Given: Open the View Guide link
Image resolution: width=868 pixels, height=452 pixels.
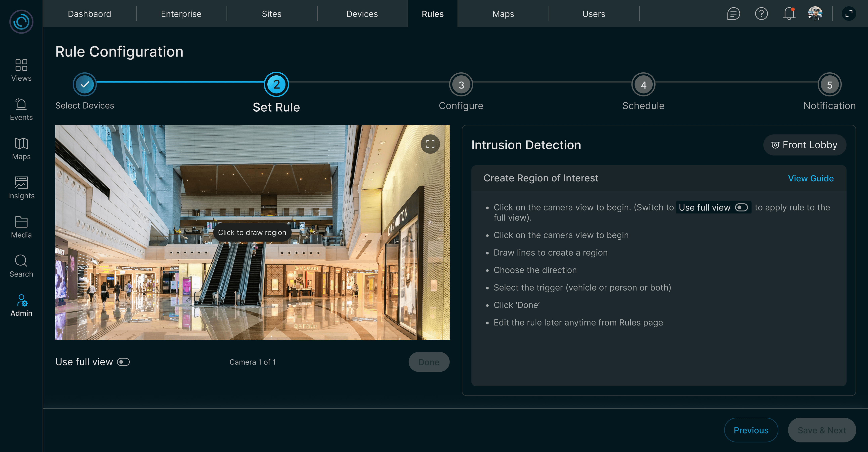Looking at the screenshot, I should click(x=811, y=178).
